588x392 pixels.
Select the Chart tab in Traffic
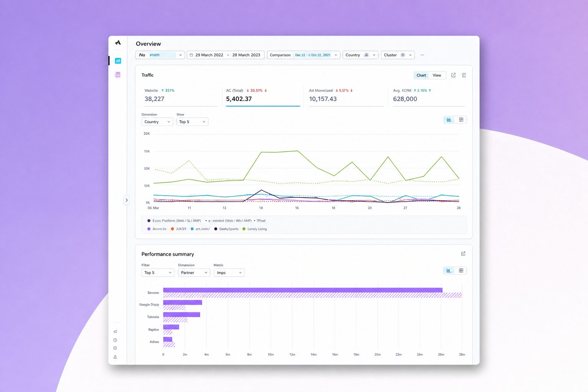421,75
